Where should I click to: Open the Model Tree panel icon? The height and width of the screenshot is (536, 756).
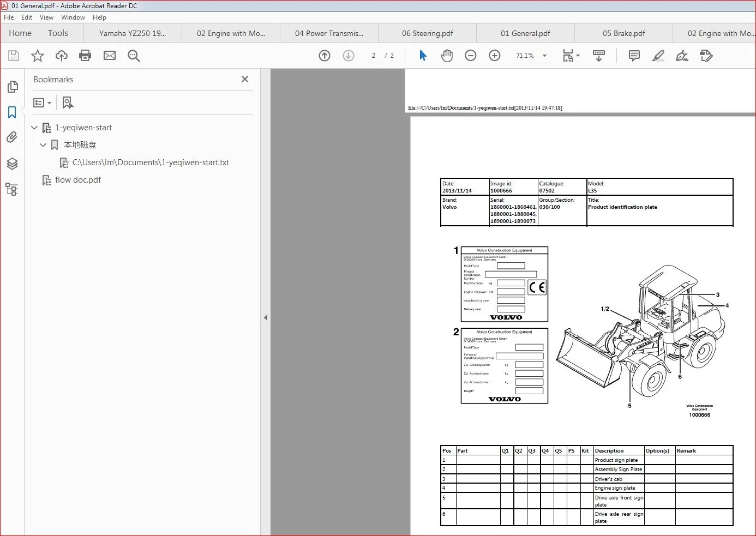click(12, 189)
